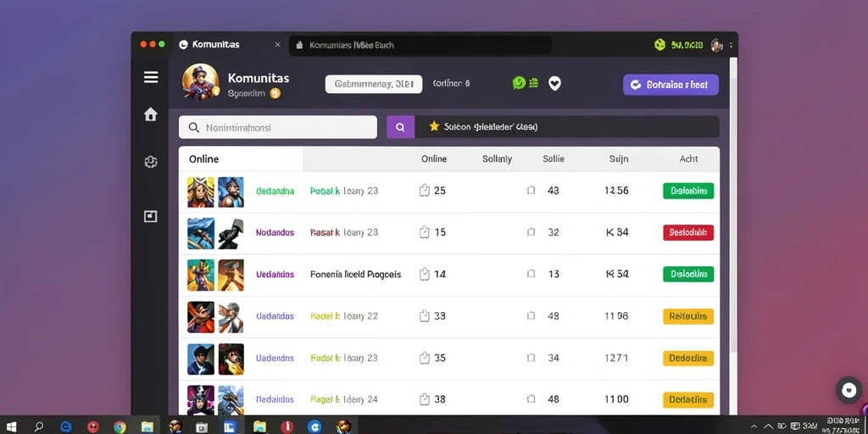Close the Komunitas browser tab
This screenshot has height=434, width=868.
pos(277,45)
